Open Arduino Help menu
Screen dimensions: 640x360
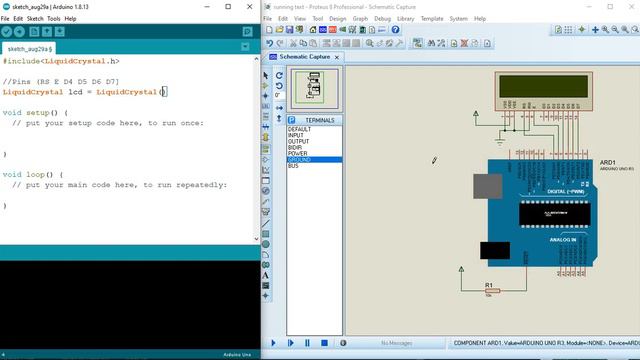click(x=70, y=19)
